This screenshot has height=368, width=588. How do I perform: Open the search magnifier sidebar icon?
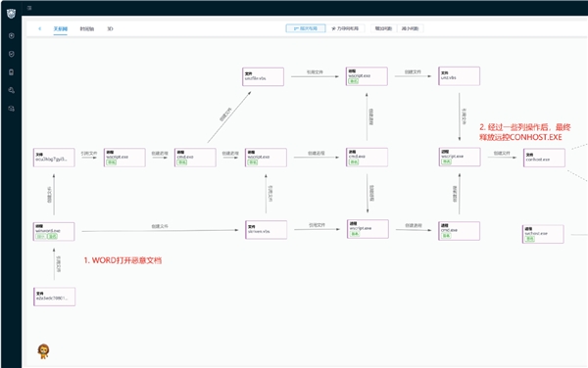[11, 90]
